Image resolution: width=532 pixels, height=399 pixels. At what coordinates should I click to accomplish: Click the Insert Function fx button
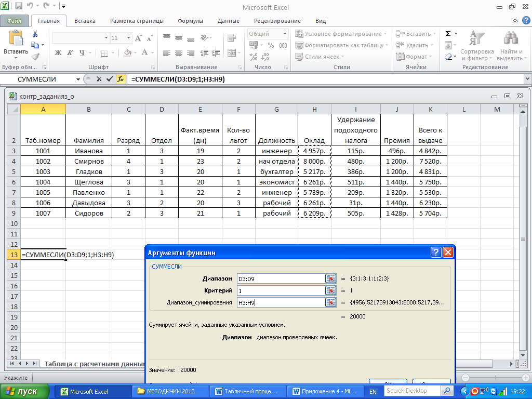(x=121, y=79)
